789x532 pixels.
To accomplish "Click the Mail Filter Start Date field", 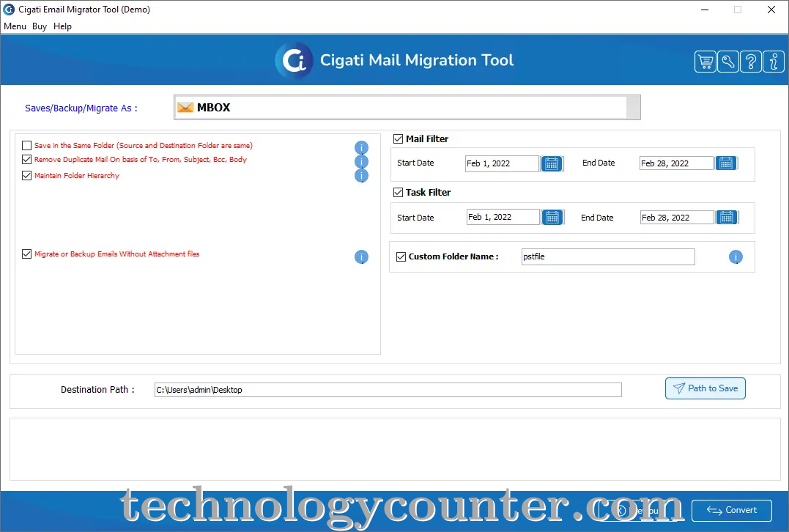I will tap(502, 163).
